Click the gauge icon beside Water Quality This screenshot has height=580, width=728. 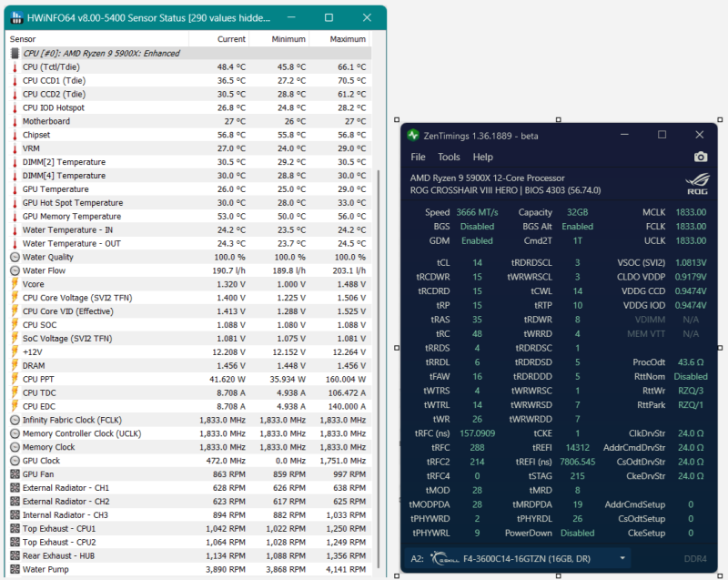[15, 258]
